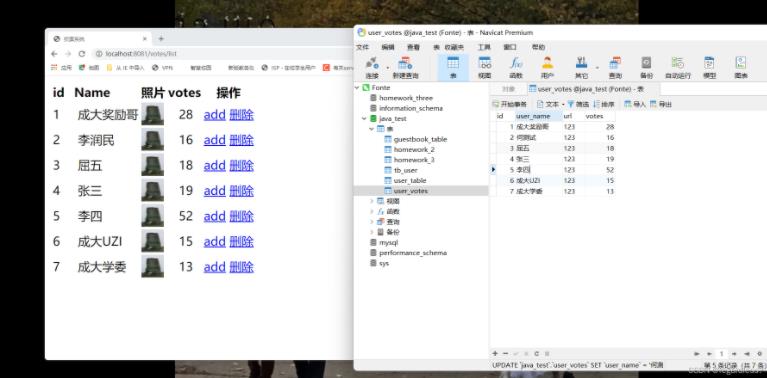Click the 其它 (Others) toolbar icon

(x=581, y=67)
